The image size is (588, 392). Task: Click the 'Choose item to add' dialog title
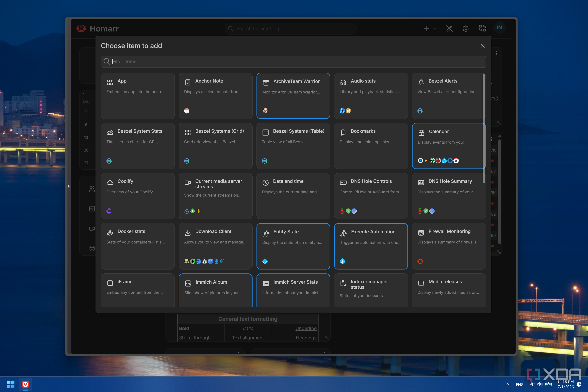[131, 46]
